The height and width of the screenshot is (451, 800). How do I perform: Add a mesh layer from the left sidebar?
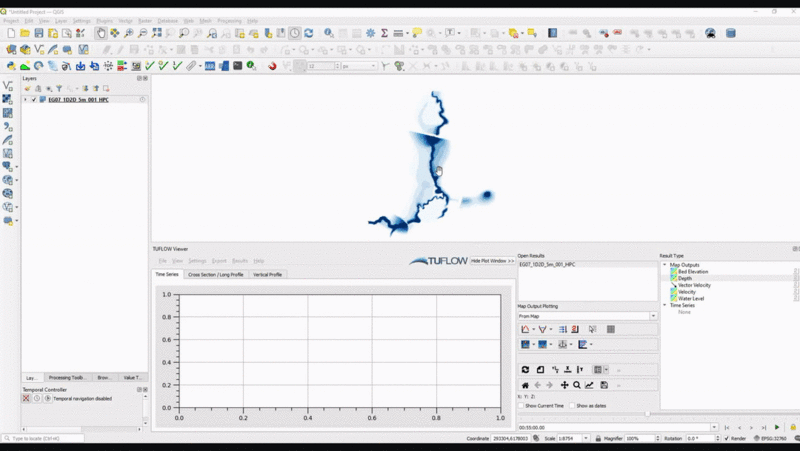coord(8,113)
